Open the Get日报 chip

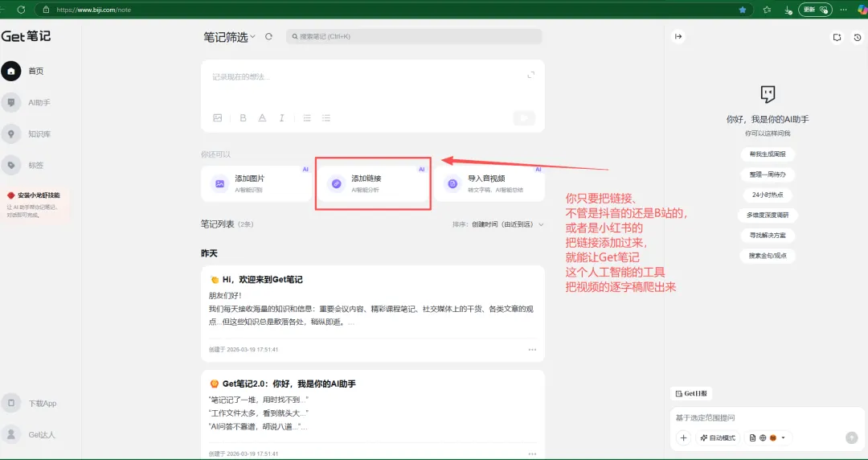pos(691,393)
